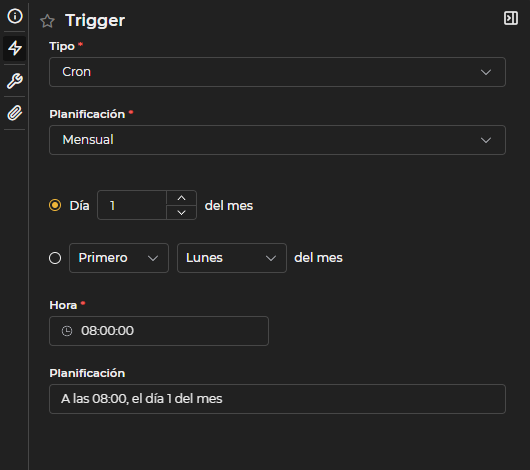Open the wrench settings tab
Image resolution: width=530 pixels, height=470 pixels.
tap(15, 81)
